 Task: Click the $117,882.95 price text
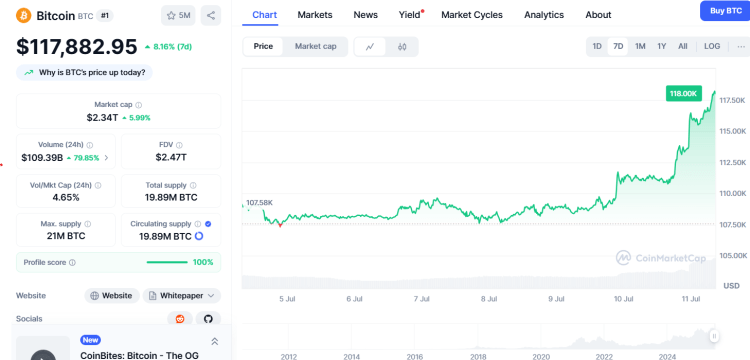(x=77, y=47)
